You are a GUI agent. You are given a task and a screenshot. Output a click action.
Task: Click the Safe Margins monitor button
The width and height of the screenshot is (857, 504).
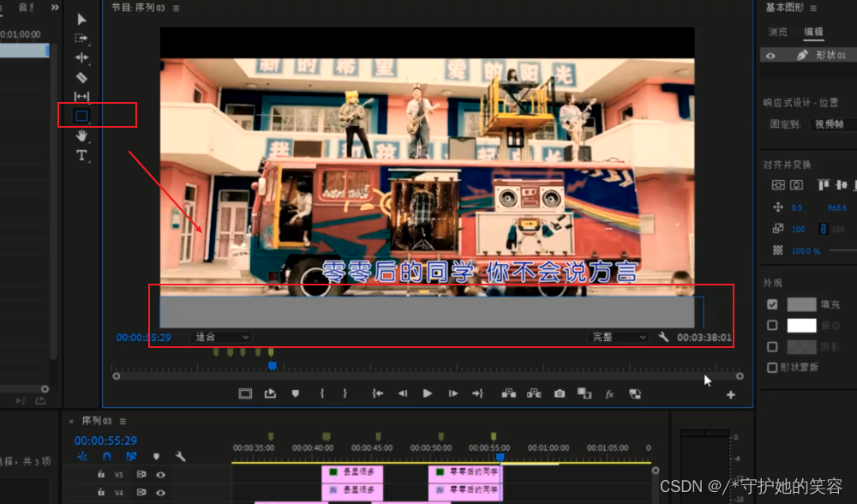point(245,393)
